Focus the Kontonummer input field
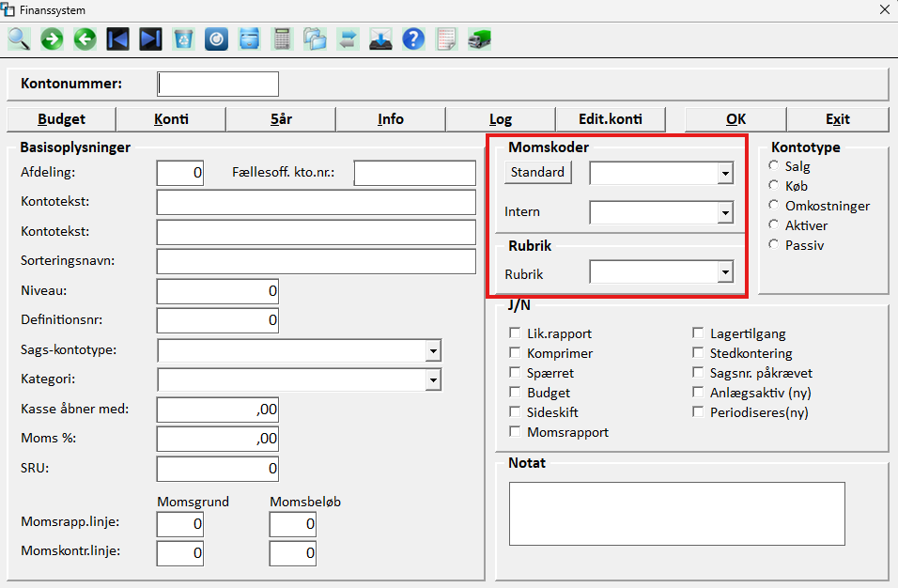 (x=218, y=85)
